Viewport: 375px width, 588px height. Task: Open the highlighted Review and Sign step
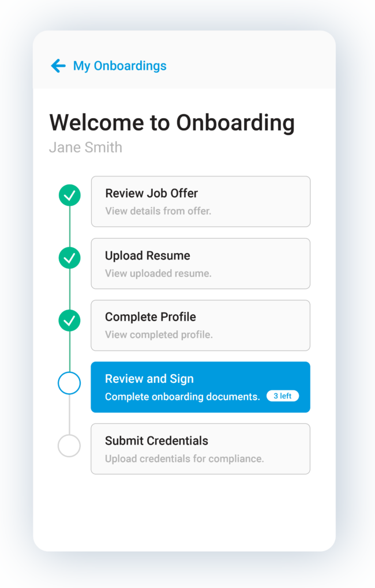pyautogui.click(x=200, y=387)
